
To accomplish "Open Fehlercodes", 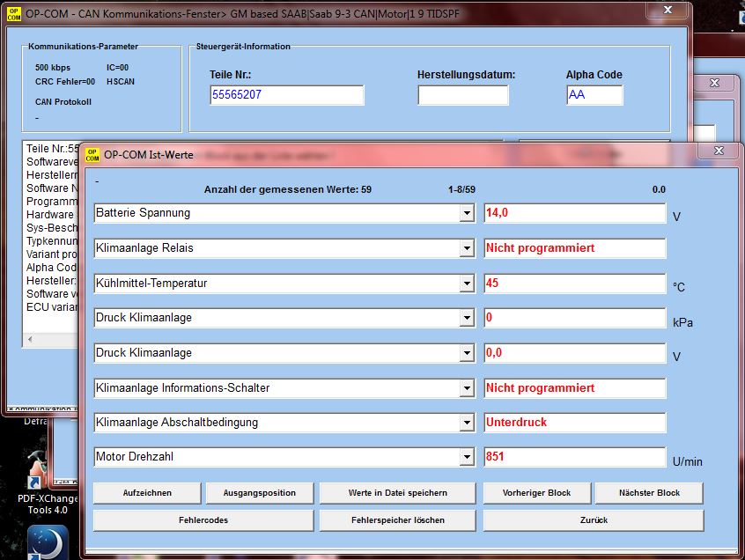I will point(203,520).
